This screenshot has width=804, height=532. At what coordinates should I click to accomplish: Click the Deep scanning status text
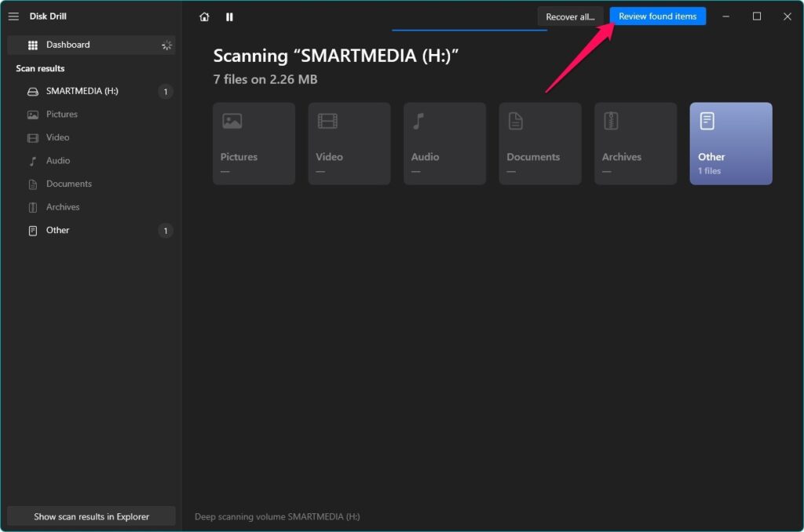tap(276, 516)
